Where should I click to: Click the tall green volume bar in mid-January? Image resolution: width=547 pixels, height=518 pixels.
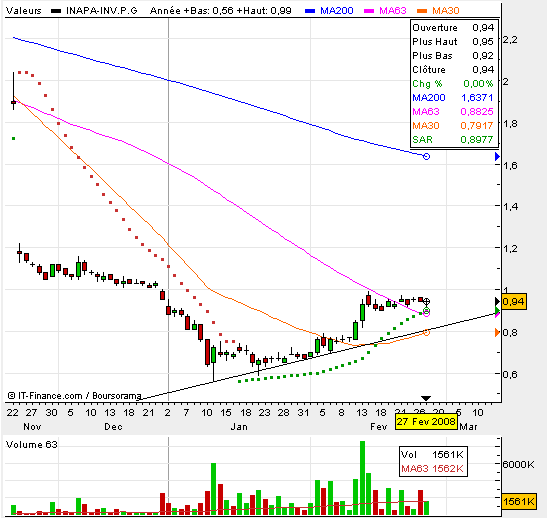[x=213, y=489]
